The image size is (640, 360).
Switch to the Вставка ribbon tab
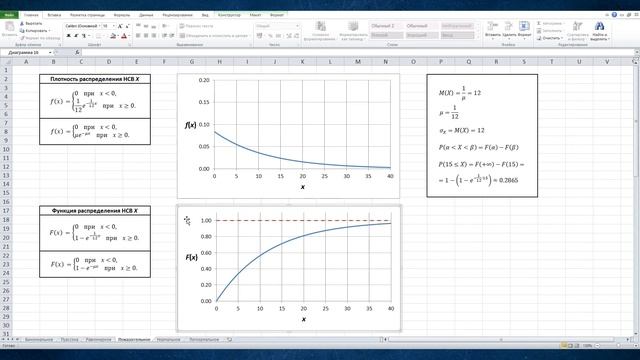[x=54, y=15]
